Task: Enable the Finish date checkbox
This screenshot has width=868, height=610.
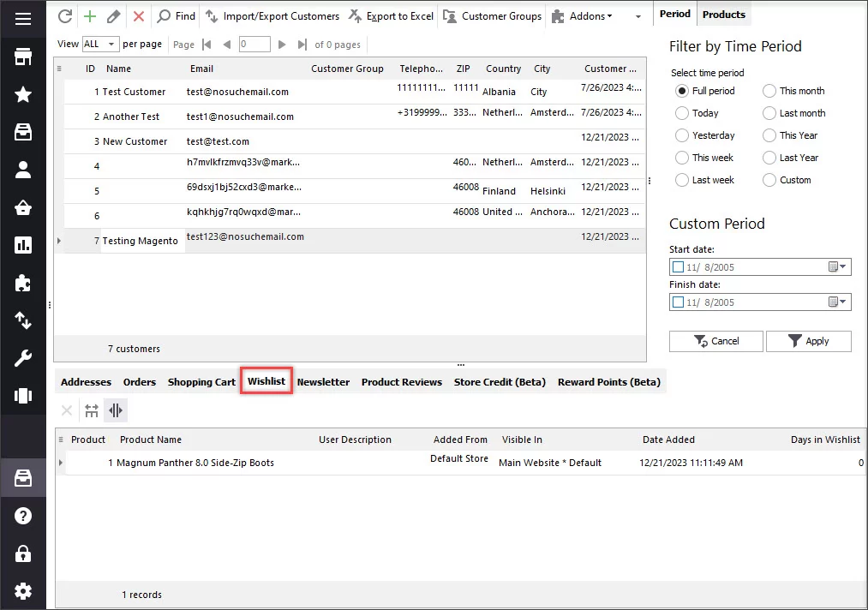Action: (x=678, y=302)
